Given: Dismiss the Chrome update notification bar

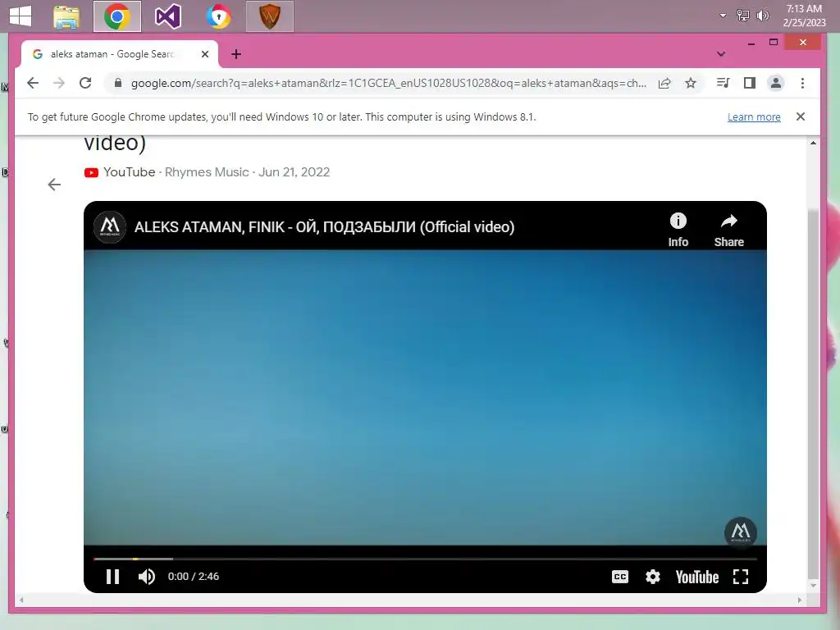Looking at the screenshot, I should coord(801,116).
